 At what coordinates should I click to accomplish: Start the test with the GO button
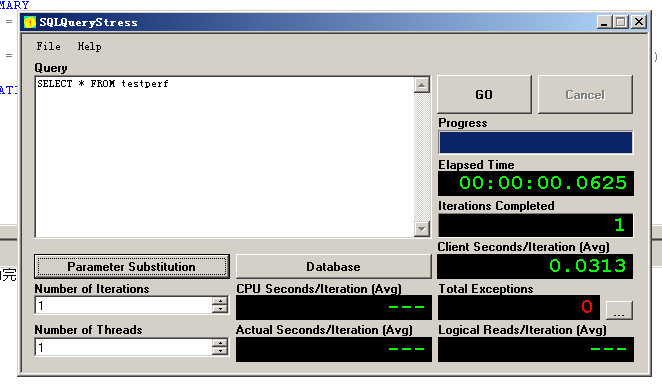[484, 95]
